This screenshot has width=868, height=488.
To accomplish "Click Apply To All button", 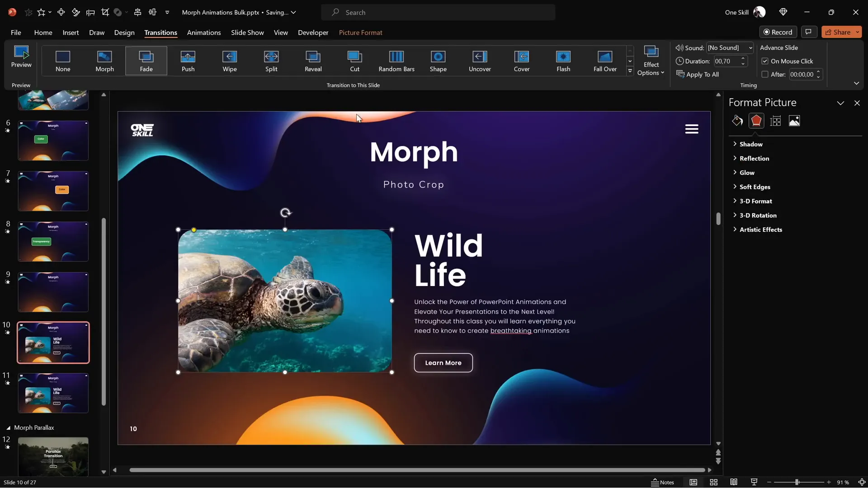I will [698, 75].
